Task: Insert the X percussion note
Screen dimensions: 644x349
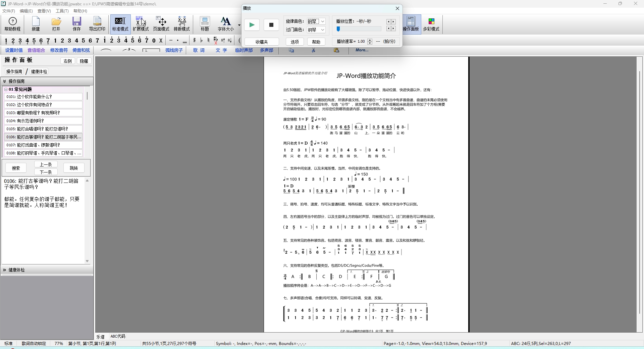Action: tap(161, 41)
